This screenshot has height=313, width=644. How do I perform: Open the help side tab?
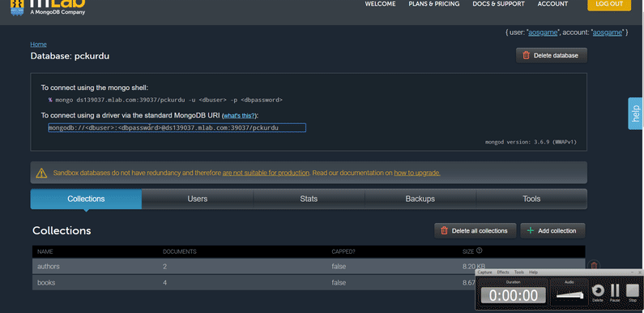point(636,114)
